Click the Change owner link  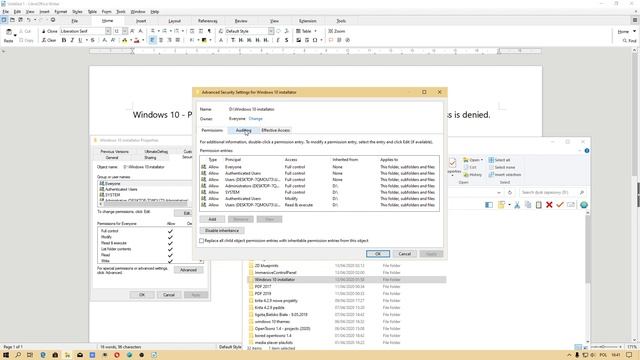(256, 119)
